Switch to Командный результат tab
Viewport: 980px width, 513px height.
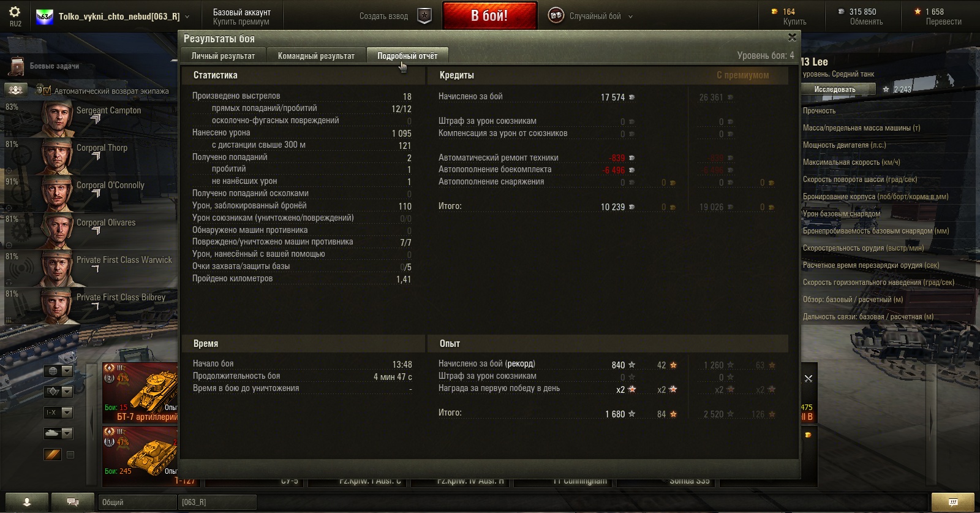[x=316, y=56]
